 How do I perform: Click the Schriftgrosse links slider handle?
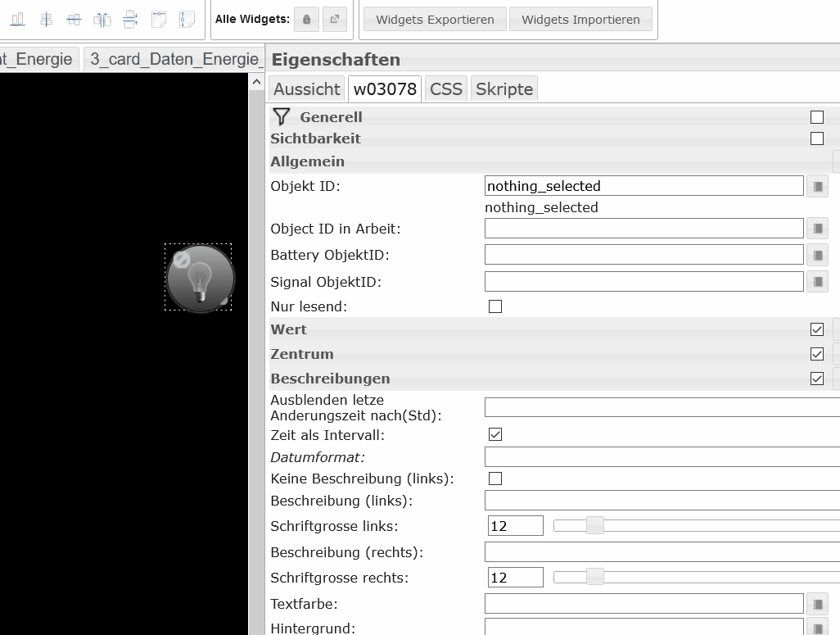595,526
